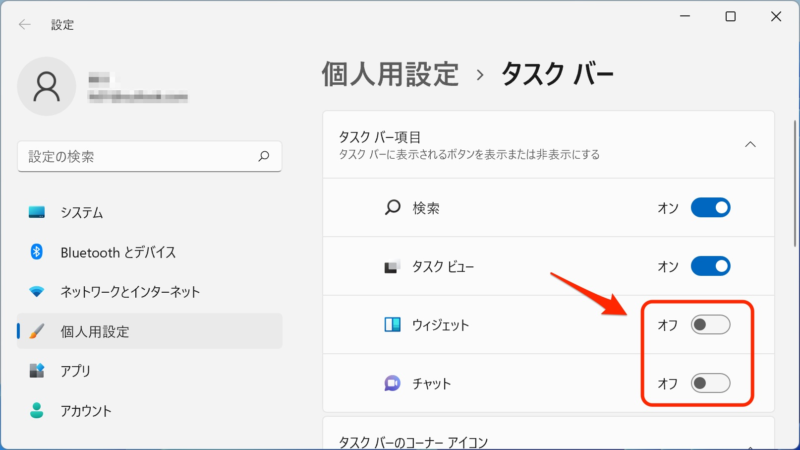The height and width of the screenshot is (450, 800).
Task: Click the 検索 row label
Action: point(426,208)
